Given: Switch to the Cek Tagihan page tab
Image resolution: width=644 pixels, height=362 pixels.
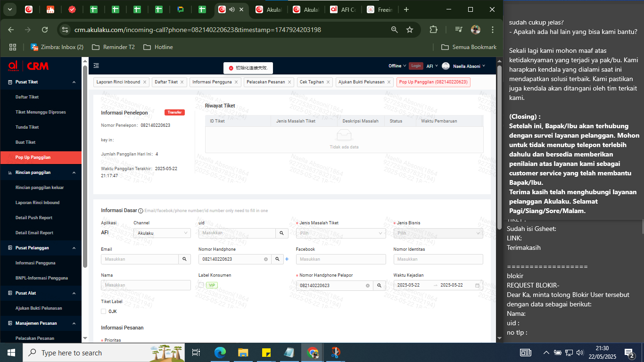Looking at the screenshot, I should tap(312, 82).
